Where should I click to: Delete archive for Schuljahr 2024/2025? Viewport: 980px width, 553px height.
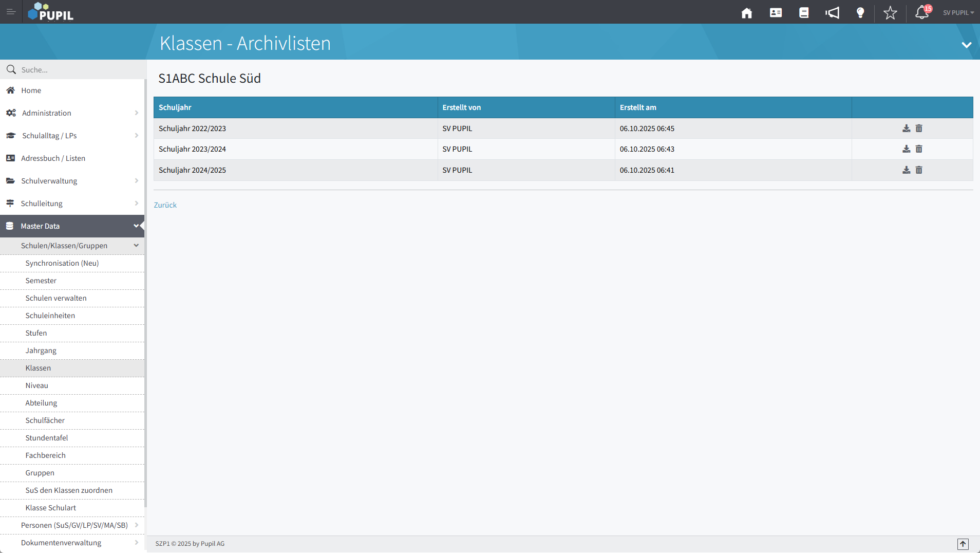click(x=919, y=170)
